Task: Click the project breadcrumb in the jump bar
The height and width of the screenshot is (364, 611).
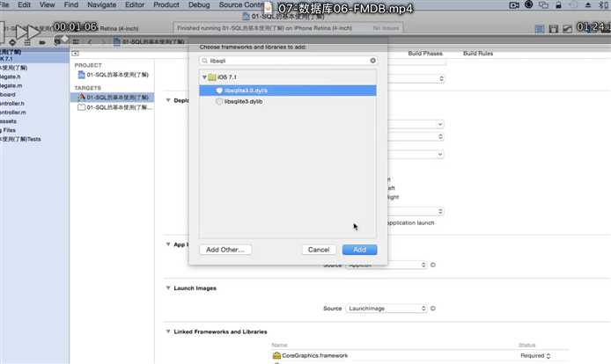Action: pyautogui.click(x=150, y=41)
